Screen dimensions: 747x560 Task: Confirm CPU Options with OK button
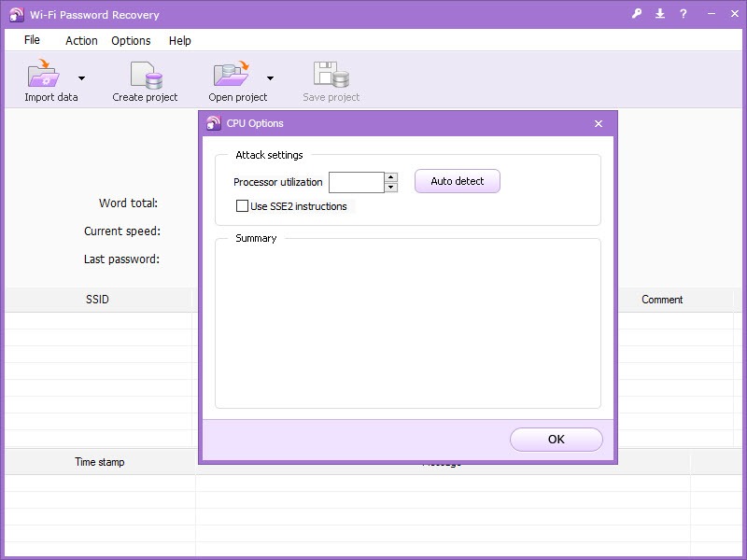pyautogui.click(x=556, y=439)
